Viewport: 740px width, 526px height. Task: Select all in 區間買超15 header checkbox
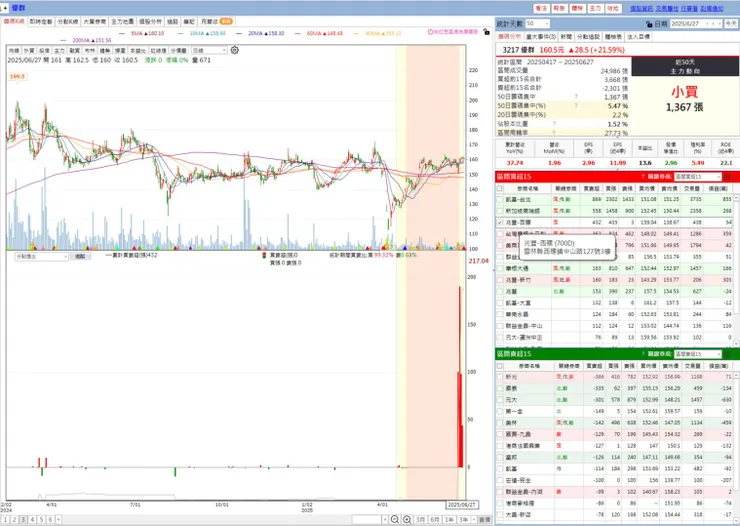coord(500,188)
